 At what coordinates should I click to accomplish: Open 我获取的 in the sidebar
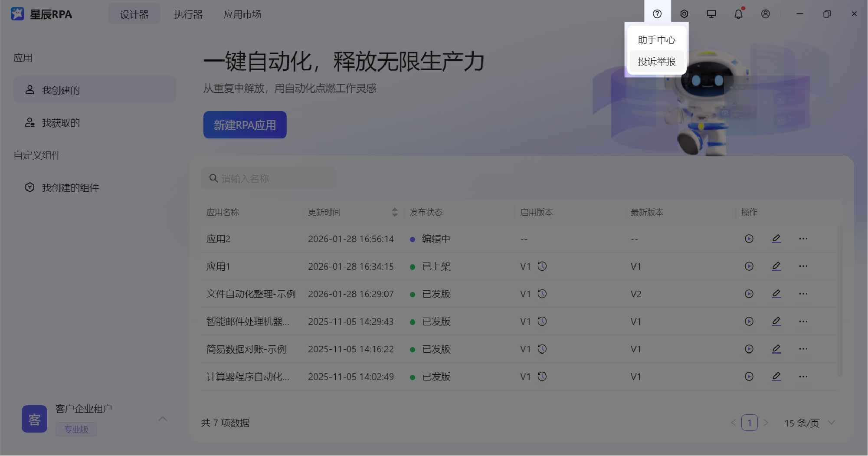pyautogui.click(x=61, y=123)
